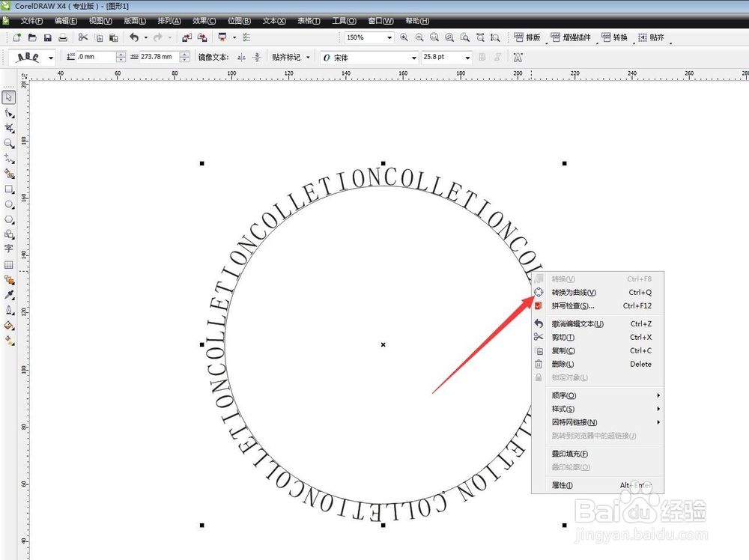Expand the application launcher dropdown arrow
Viewport: 749px width, 560px height.
pos(234,37)
